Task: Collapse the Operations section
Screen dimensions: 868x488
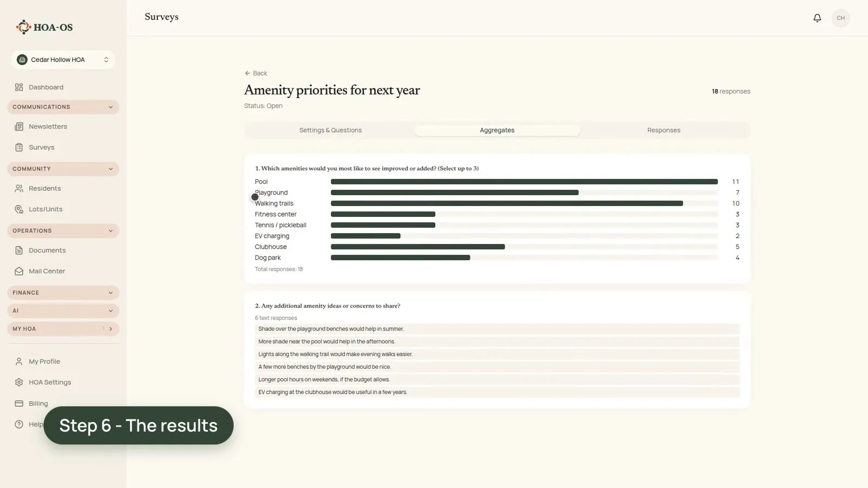Action: point(63,230)
